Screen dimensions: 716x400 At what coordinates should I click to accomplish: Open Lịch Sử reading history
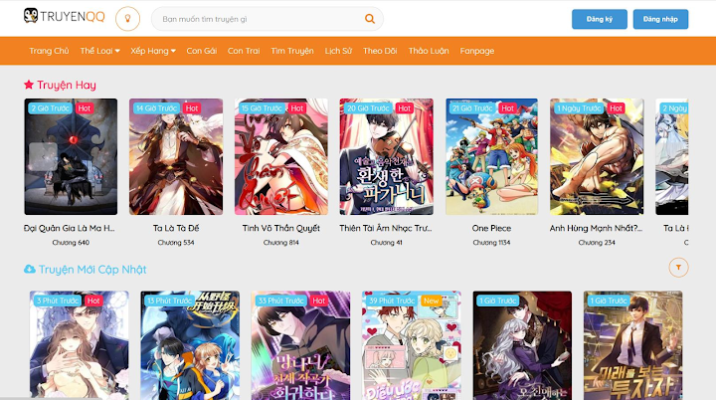pos(339,51)
